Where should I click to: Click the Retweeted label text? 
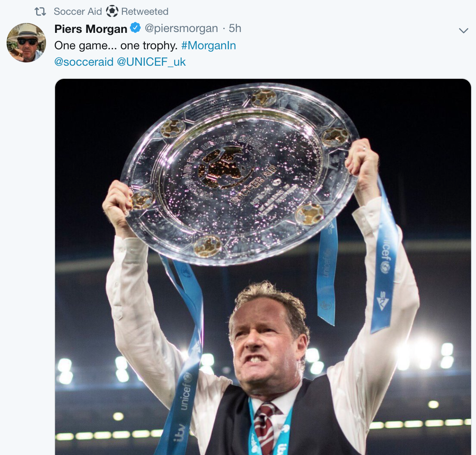[x=145, y=11]
